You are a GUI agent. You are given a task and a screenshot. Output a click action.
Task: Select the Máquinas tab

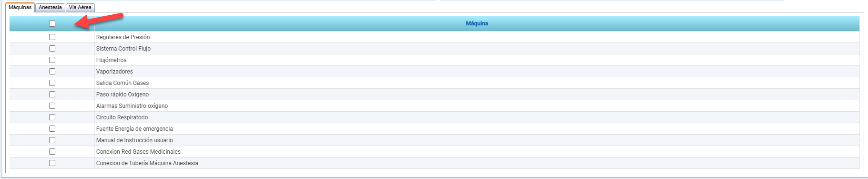[x=20, y=8]
